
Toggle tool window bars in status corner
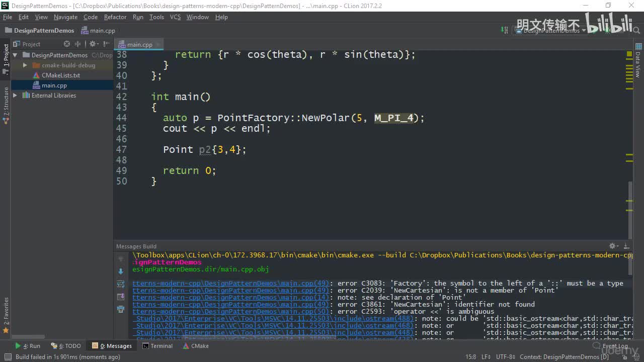click(8, 357)
